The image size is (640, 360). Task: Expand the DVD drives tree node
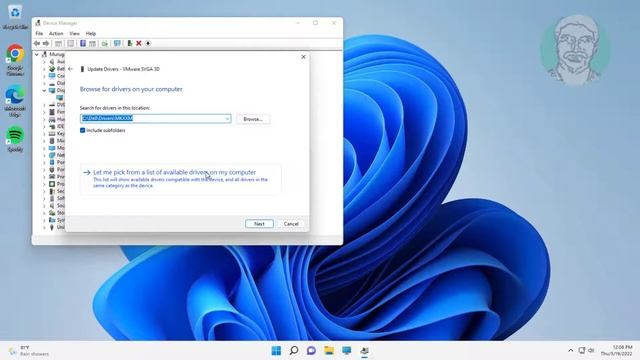pos(44,105)
